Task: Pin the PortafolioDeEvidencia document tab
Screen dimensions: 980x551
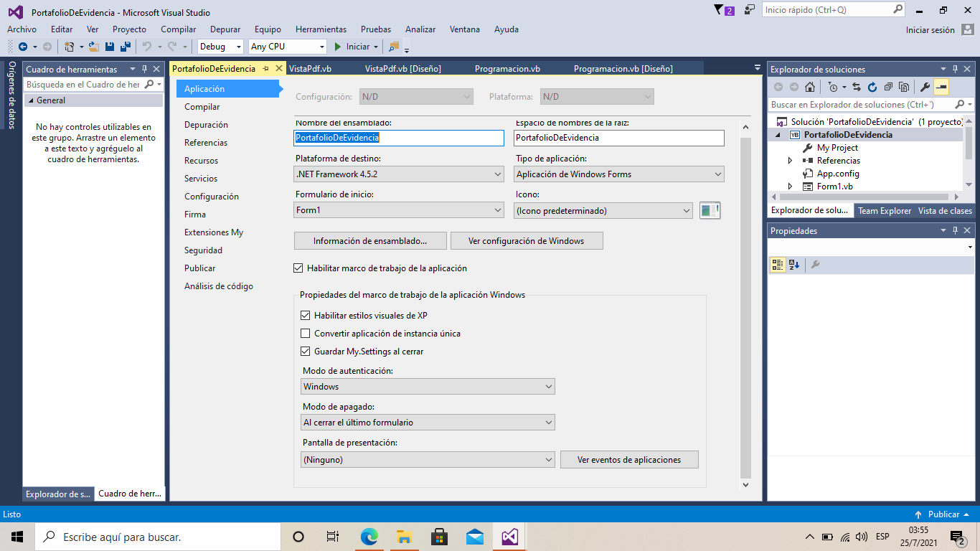Action: [265, 69]
